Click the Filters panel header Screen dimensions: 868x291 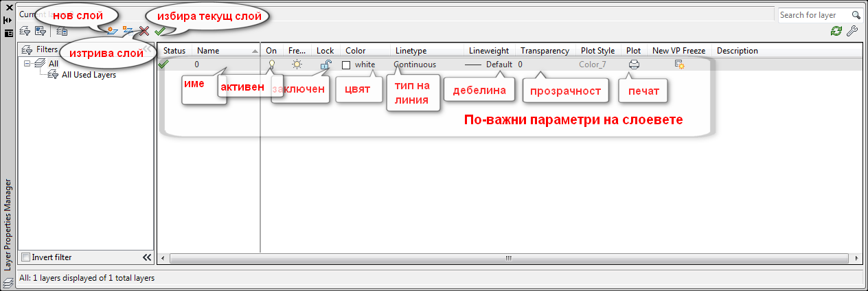pos(86,49)
